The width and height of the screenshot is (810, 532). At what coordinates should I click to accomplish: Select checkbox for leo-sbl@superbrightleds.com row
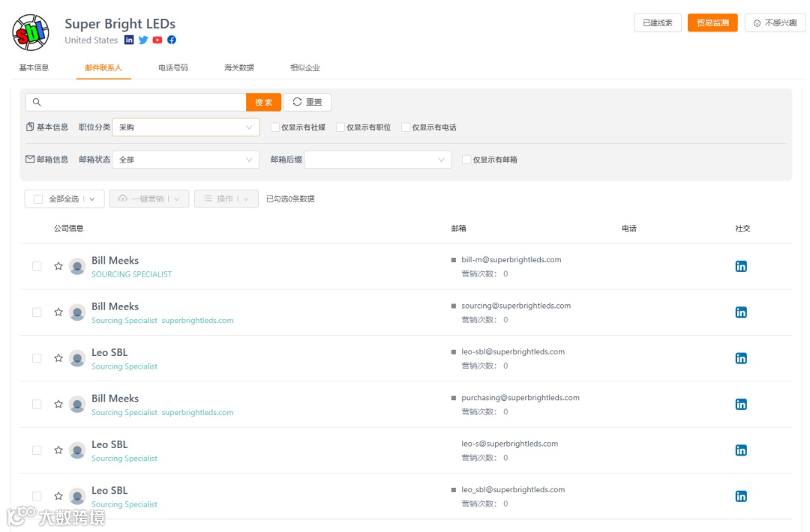click(37, 358)
